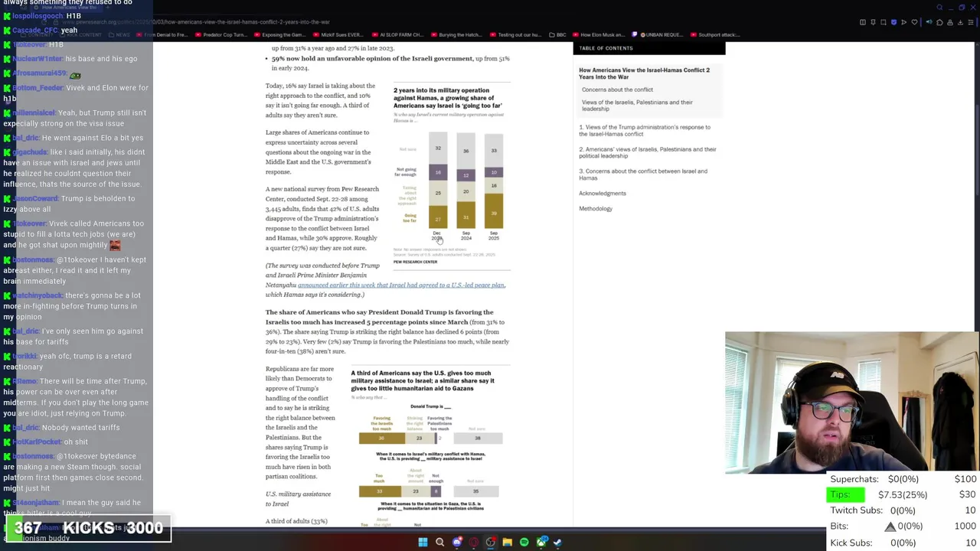980x551 pixels.
Task: Open 'Burying the Hatch...' bookmark
Action: [458, 34]
